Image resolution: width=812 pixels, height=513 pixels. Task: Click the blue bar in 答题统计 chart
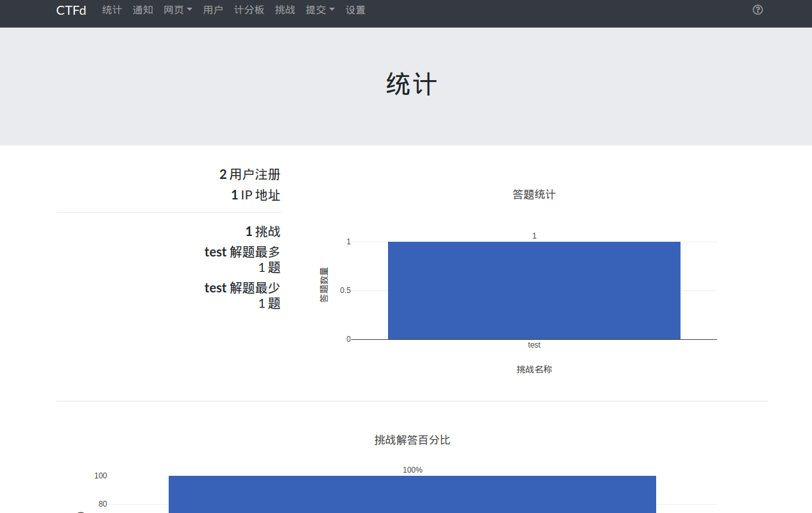tap(534, 290)
